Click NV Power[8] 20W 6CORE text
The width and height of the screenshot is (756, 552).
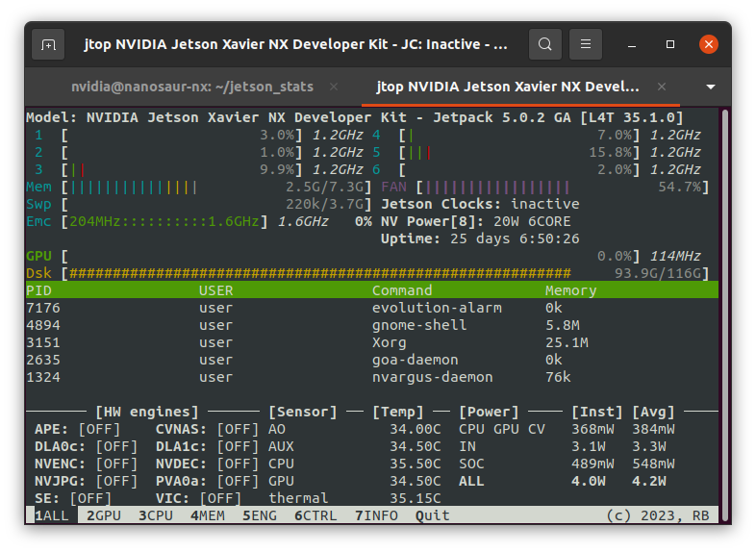click(475, 221)
